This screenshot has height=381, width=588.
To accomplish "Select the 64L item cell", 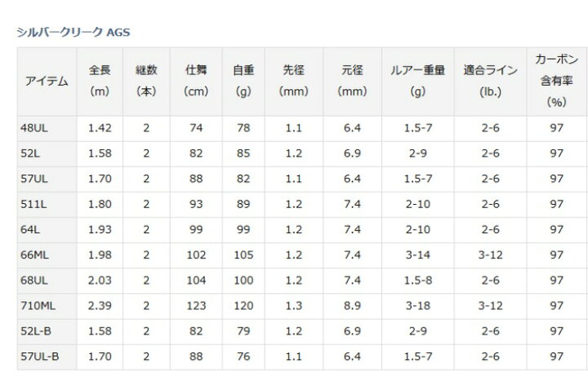I will pyautogui.click(x=47, y=229).
